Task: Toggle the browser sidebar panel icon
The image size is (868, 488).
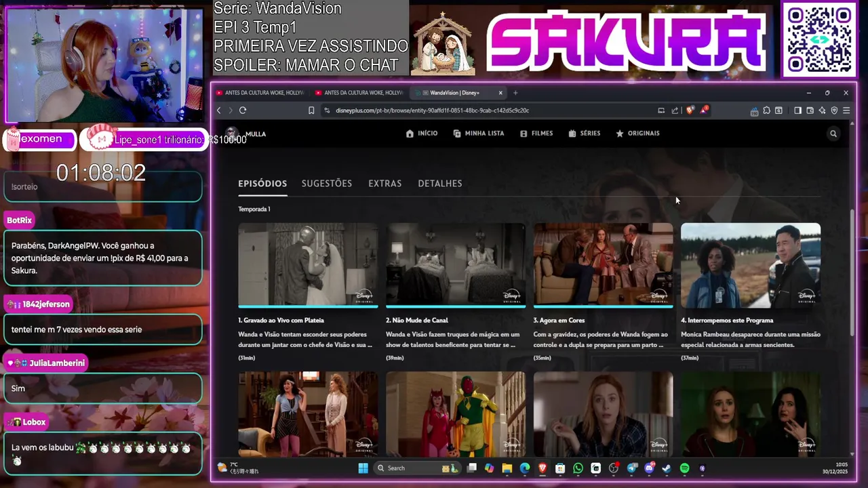Action: coord(797,110)
